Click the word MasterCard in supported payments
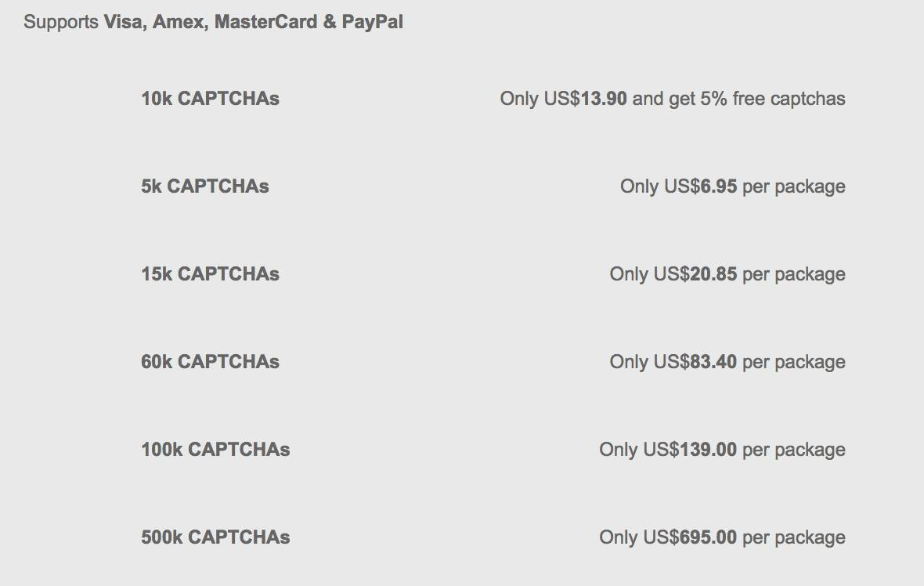This screenshot has width=924, height=586. 265,22
